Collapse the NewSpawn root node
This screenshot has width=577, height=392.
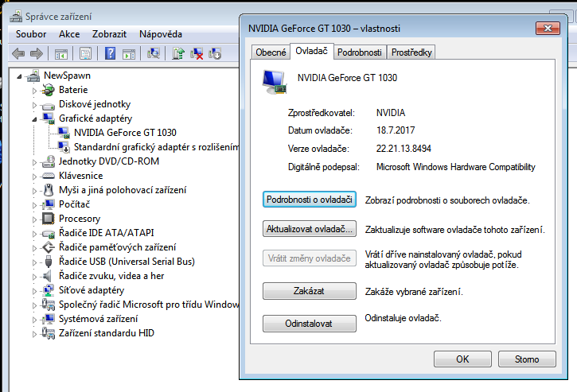point(19,76)
